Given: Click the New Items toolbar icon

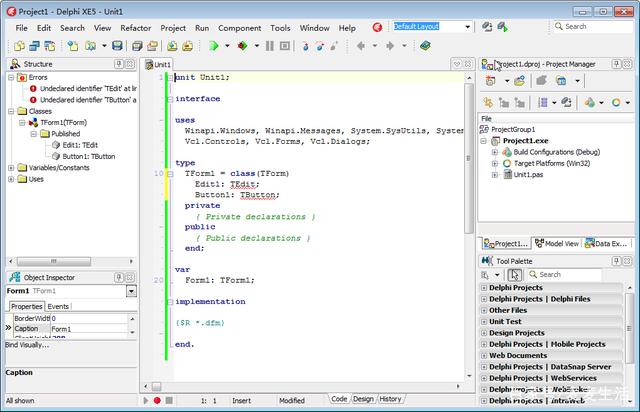Looking at the screenshot, I should (73, 46).
